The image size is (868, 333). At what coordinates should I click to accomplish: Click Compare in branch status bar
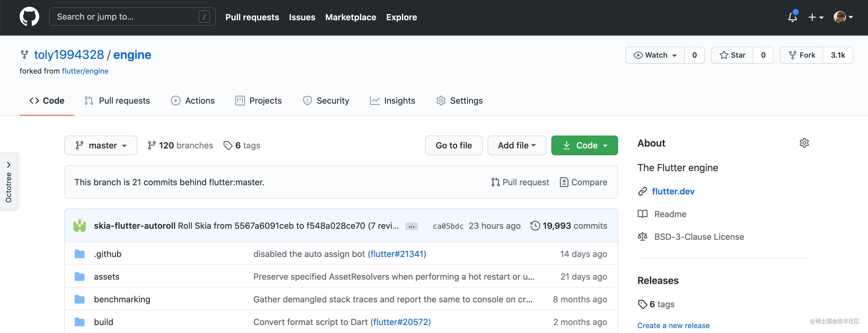583,182
